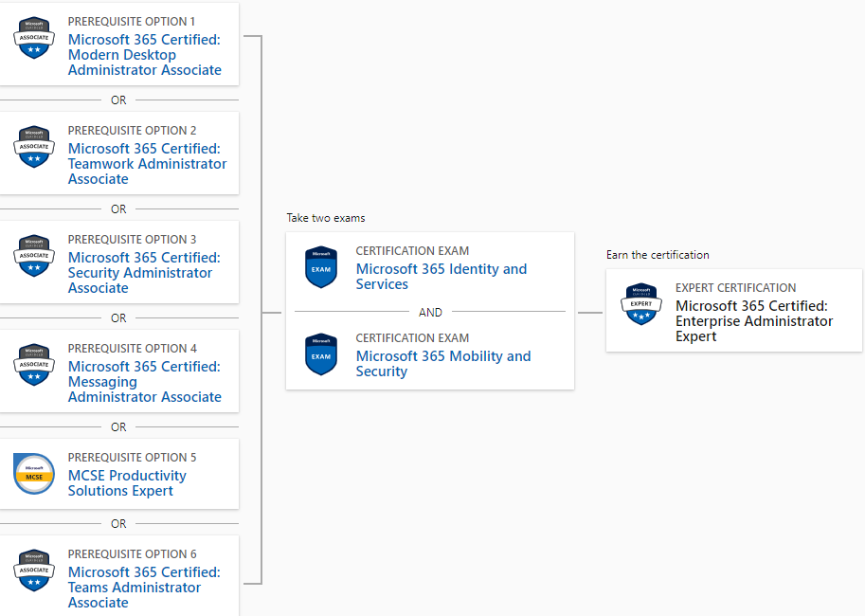Viewport: 865px width, 616px height.
Task: Click 'OR' between prerequisite options 2 and 3
Action: click(118, 209)
